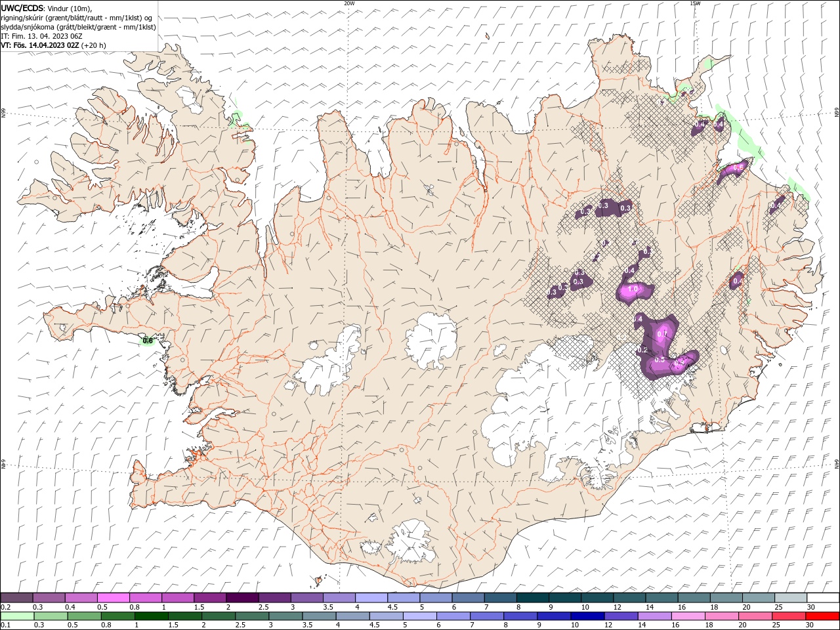Select the 'Vindur (10m)' header text
The image size is (840, 630).
70,8
